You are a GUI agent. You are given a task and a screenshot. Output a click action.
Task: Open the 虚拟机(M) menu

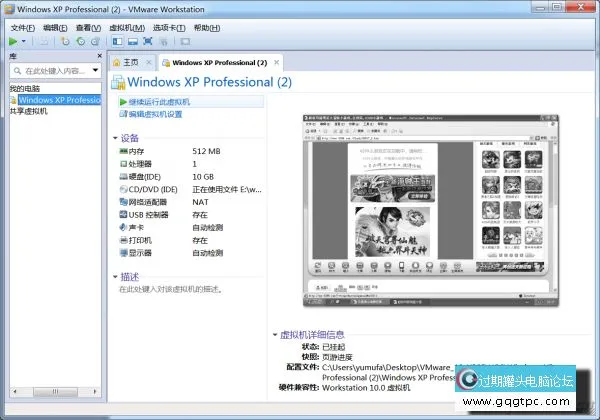coord(127,28)
